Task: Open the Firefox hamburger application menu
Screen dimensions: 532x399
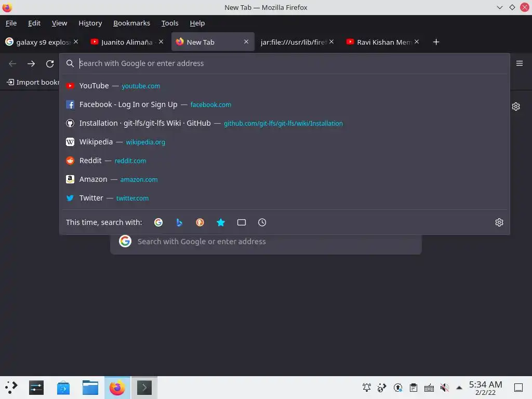Action: pyautogui.click(x=520, y=63)
